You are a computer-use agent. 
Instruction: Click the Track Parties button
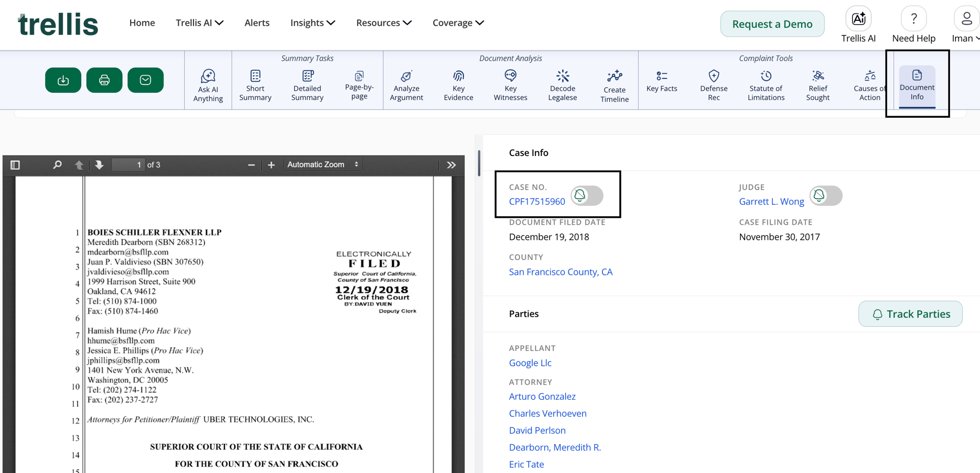tap(910, 314)
